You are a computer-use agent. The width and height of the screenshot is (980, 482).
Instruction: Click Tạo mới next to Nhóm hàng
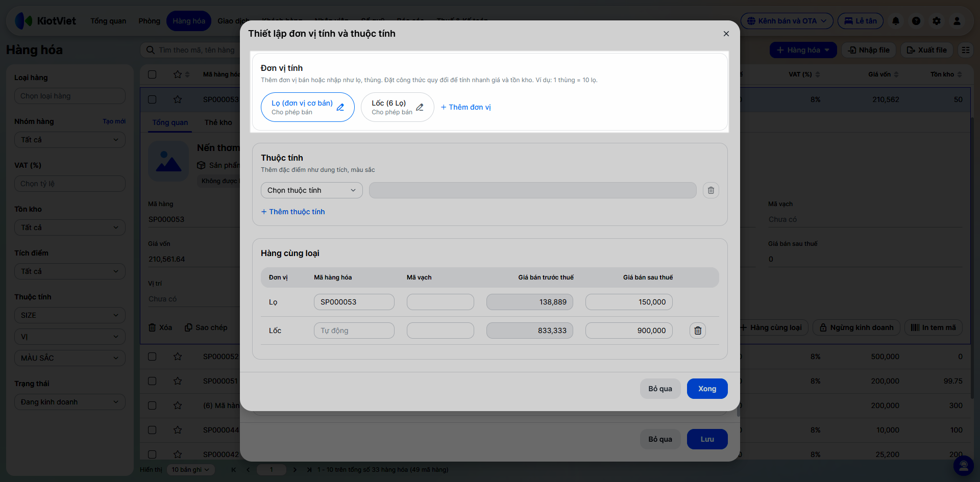[114, 121]
